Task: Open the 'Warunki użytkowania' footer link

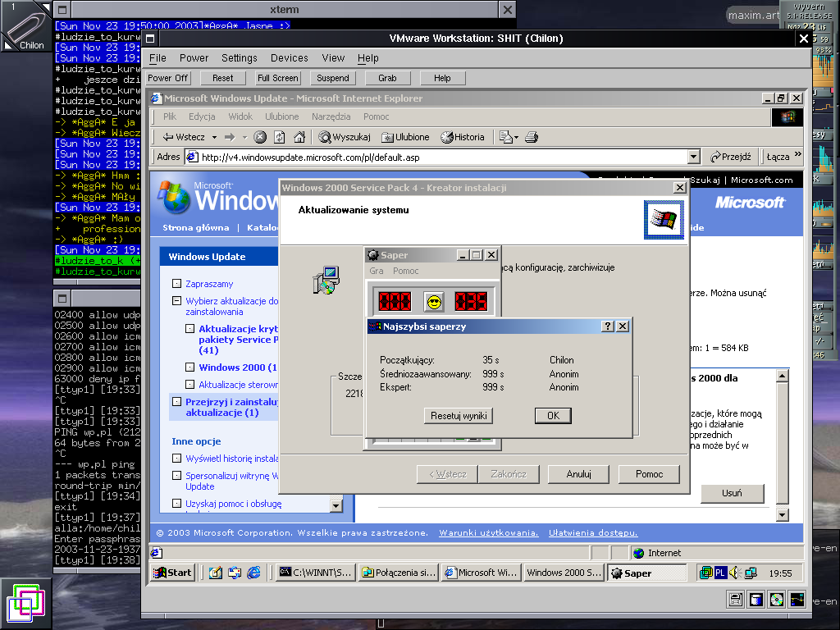Action: (x=489, y=533)
